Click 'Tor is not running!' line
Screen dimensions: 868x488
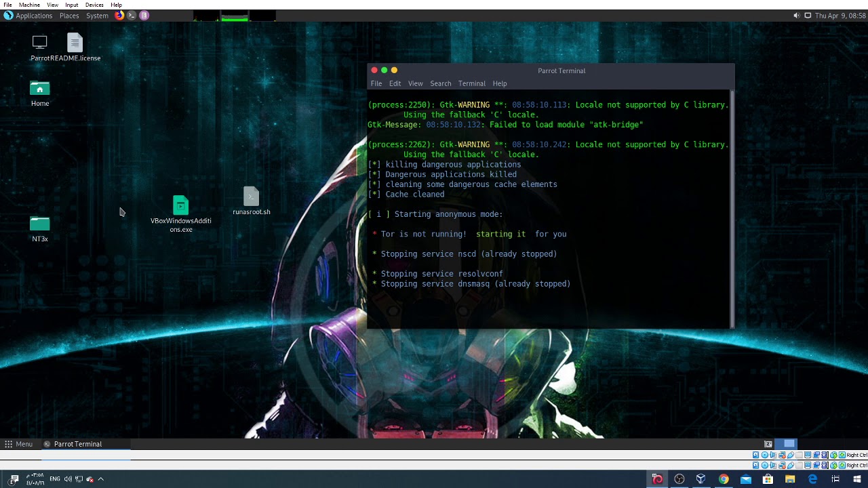point(469,234)
